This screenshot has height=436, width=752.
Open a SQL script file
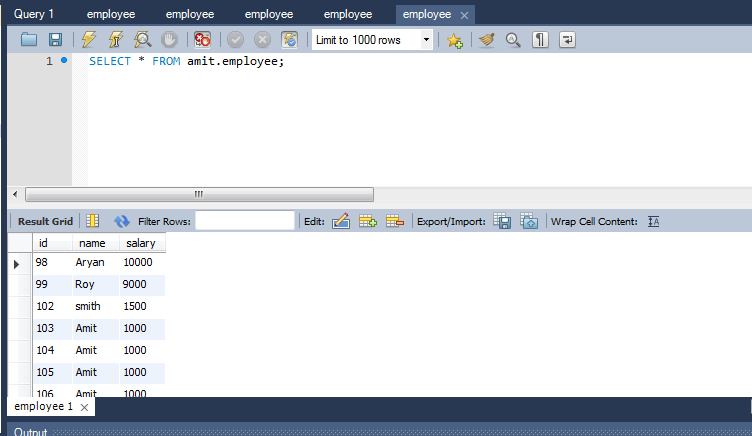tap(28, 40)
